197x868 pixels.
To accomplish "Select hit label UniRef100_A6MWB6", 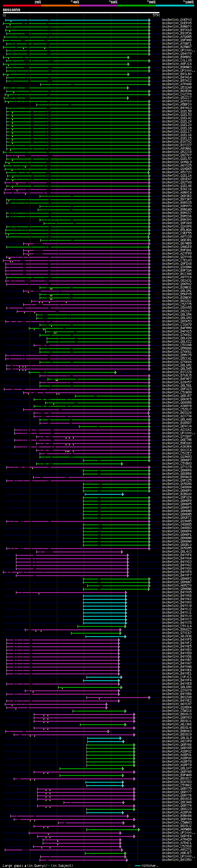I will tap(177, 830).
